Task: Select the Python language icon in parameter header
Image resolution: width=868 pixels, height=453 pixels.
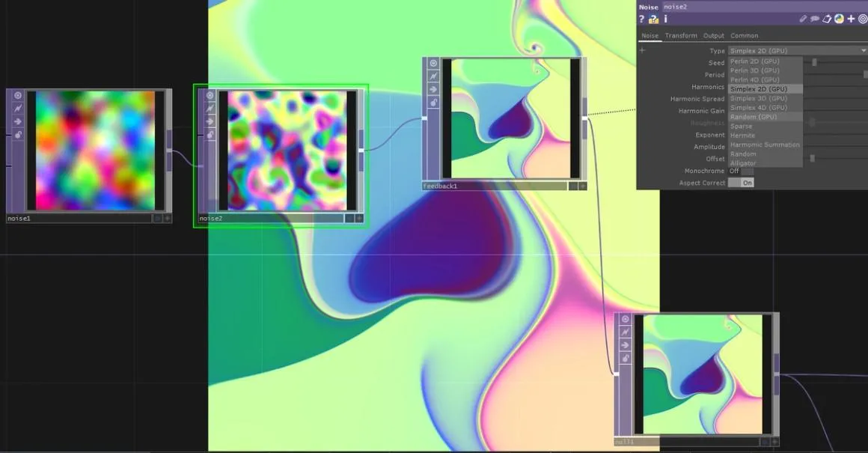Action: click(x=839, y=19)
